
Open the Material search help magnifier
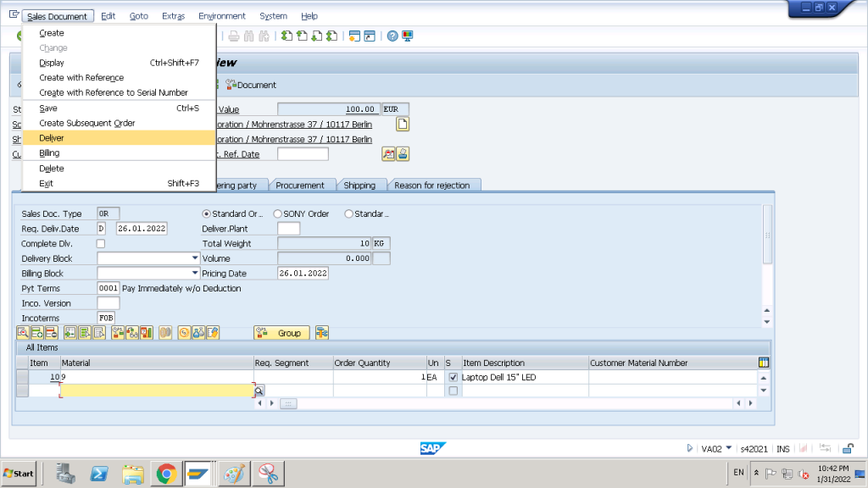259,391
